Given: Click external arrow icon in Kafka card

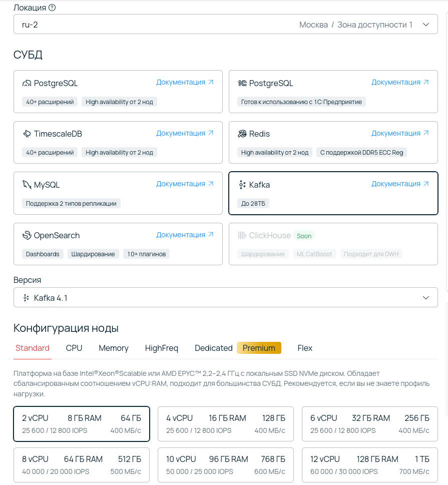Looking at the screenshot, I should point(426,184).
